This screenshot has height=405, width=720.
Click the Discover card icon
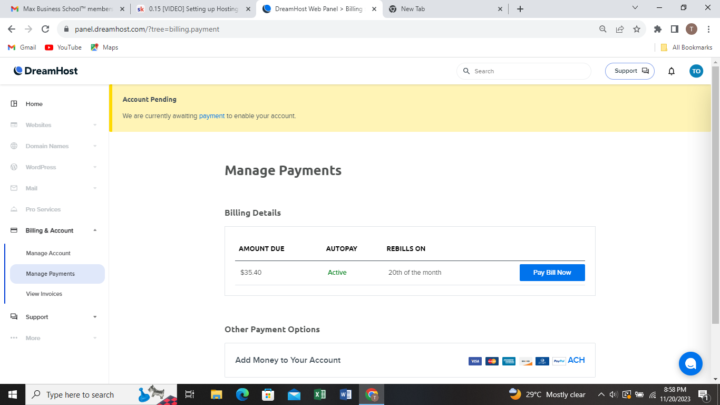point(526,361)
